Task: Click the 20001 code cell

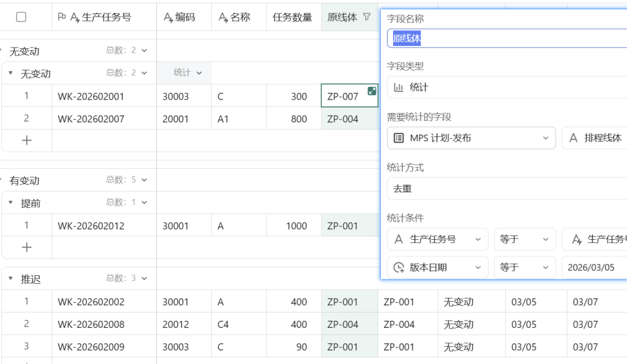Action: (184, 118)
